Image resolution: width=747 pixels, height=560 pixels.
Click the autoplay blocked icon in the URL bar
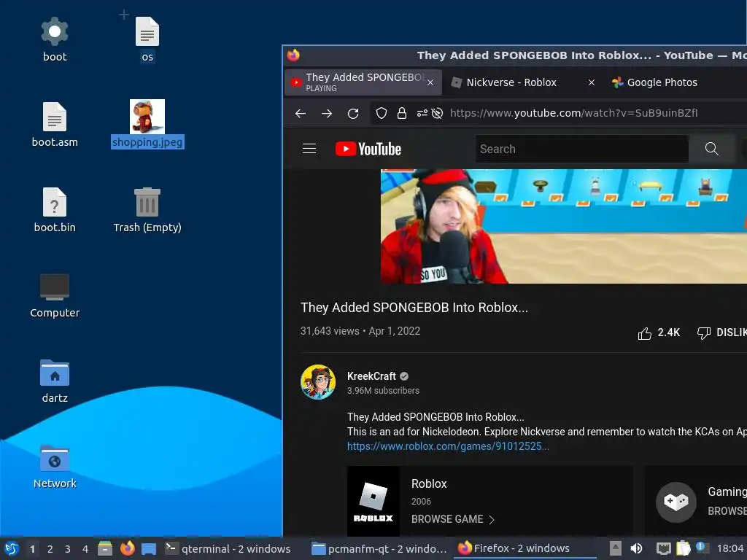(438, 113)
